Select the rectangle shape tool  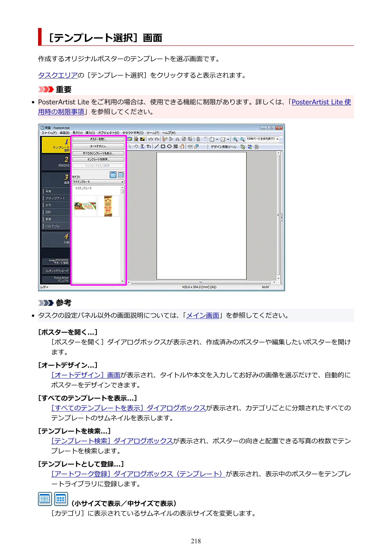click(x=163, y=146)
